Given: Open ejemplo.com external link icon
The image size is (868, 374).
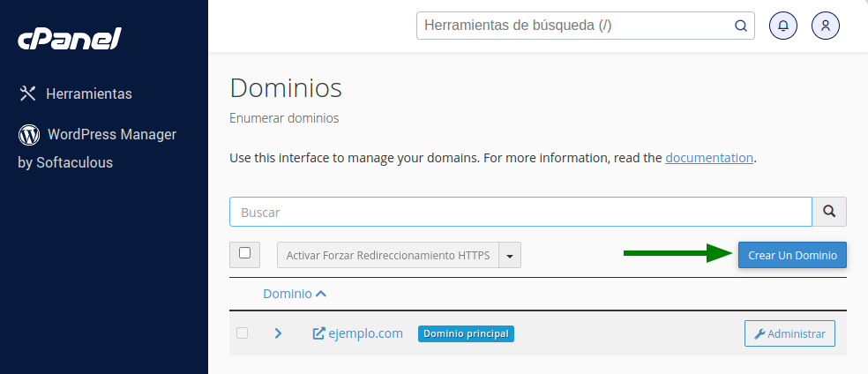Looking at the screenshot, I should [318, 333].
